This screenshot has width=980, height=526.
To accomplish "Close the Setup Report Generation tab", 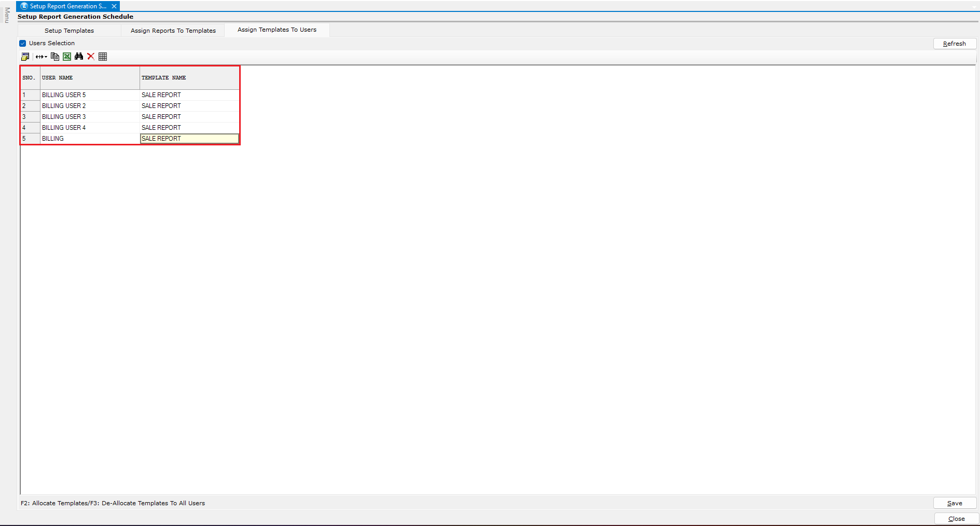I will click(114, 6).
